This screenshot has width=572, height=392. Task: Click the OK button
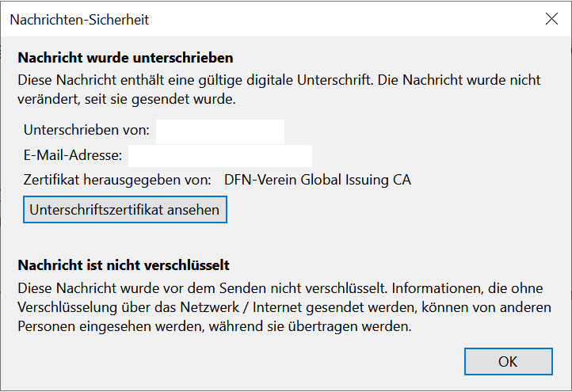[508, 361]
